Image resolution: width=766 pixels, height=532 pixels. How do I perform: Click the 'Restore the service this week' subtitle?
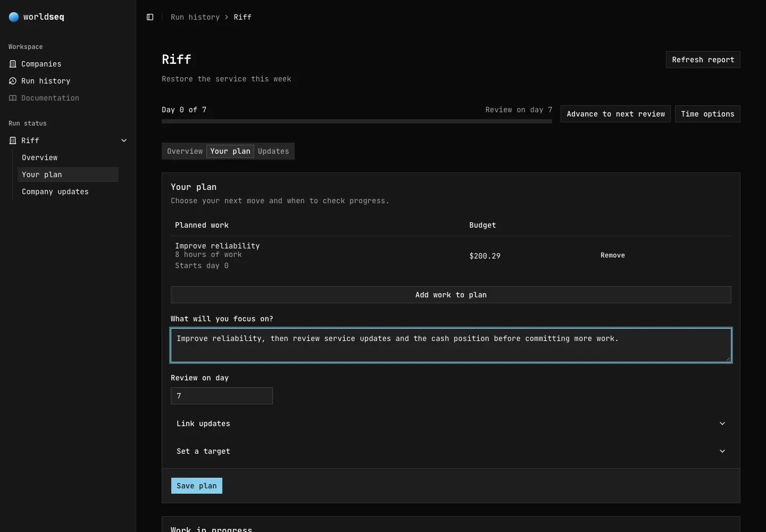pos(227,79)
